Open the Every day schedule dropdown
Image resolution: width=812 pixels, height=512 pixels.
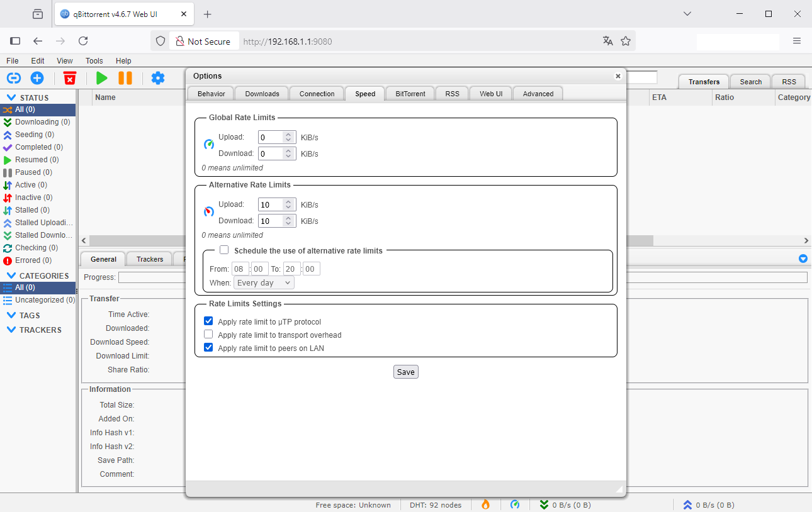pos(264,283)
